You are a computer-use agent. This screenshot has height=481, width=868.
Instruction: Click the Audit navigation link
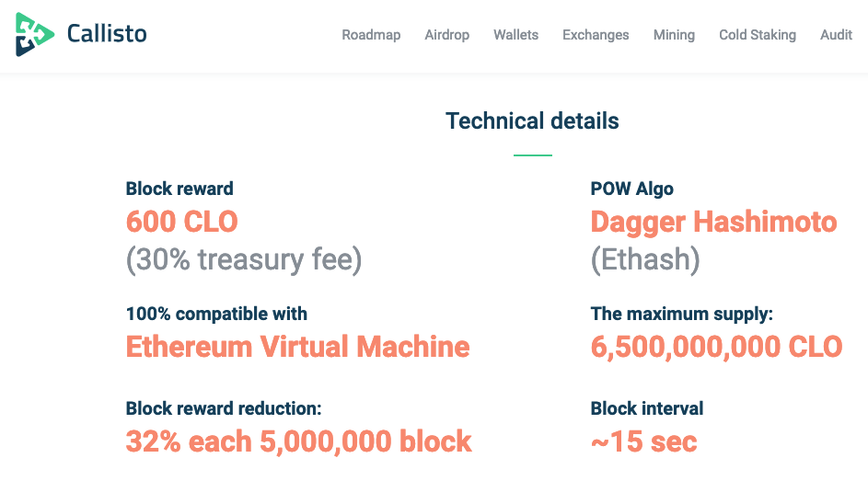[836, 35]
